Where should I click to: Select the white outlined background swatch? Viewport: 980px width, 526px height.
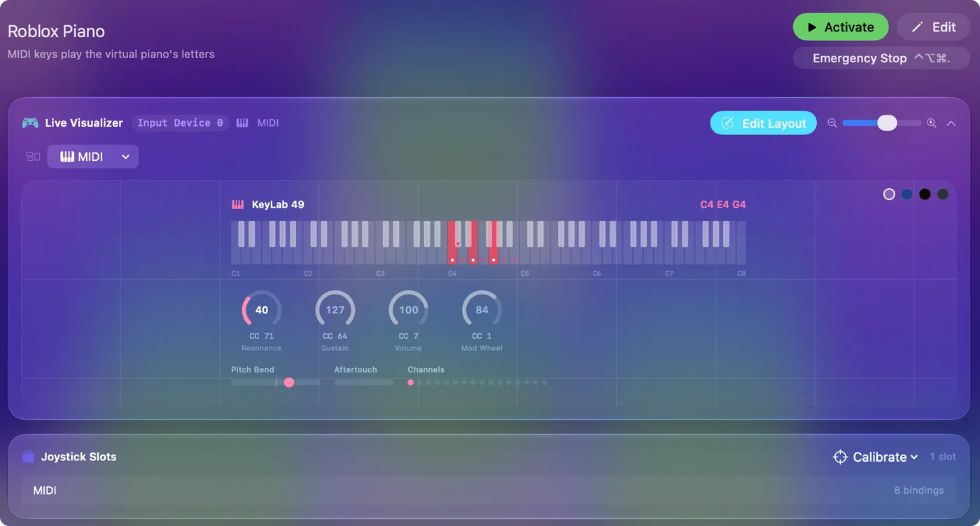click(x=889, y=194)
